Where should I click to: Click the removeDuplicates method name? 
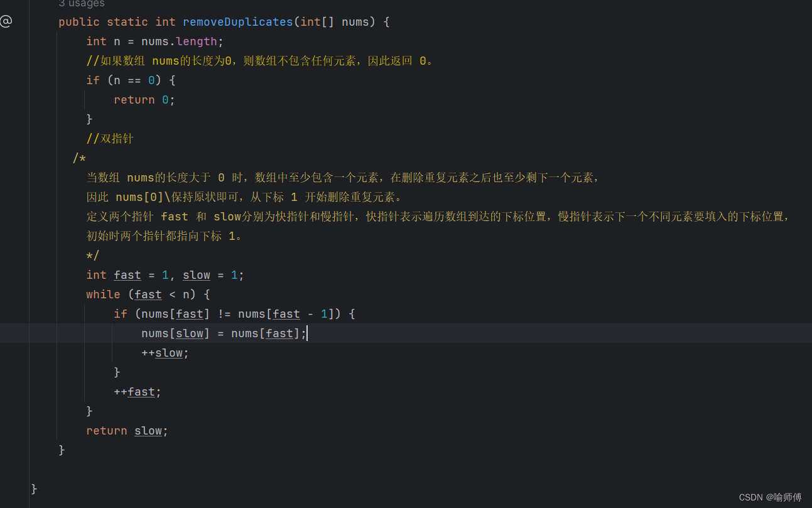[238, 22]
